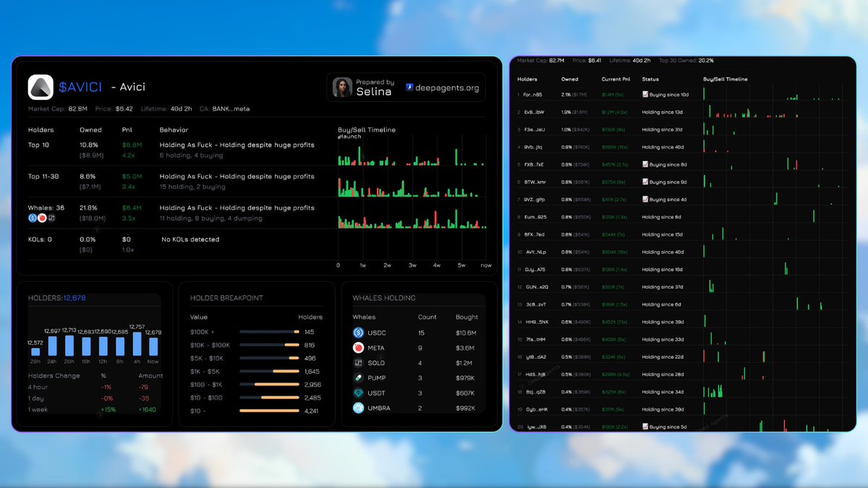Click the chart icon beside Buying since 8d
The height and width of the screenshot is (488, 868).
coord(645,165)
